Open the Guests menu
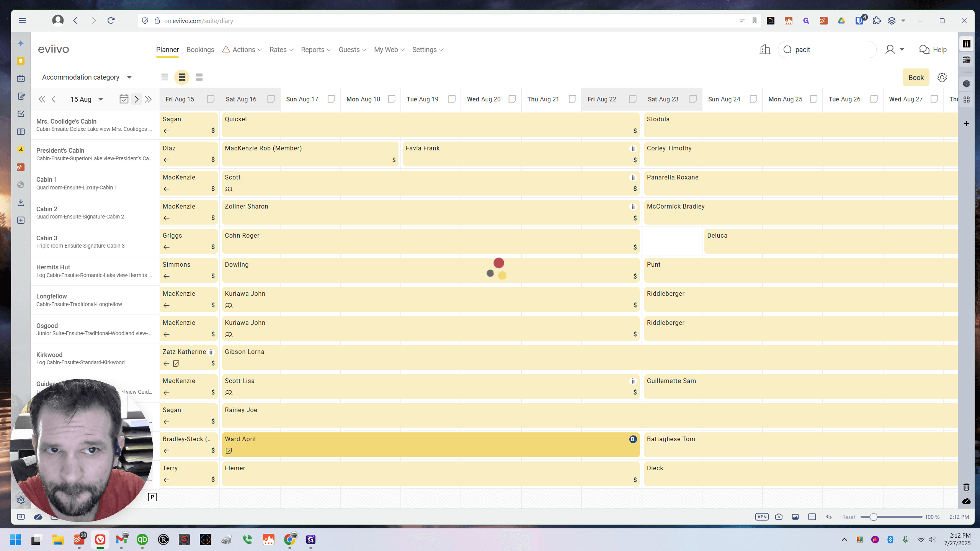This screenshot has width=980, height=551. coord(353,50)
